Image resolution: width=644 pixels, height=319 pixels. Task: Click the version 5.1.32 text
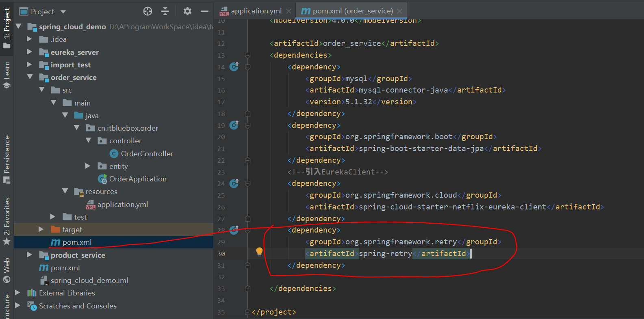coord(359,102)
